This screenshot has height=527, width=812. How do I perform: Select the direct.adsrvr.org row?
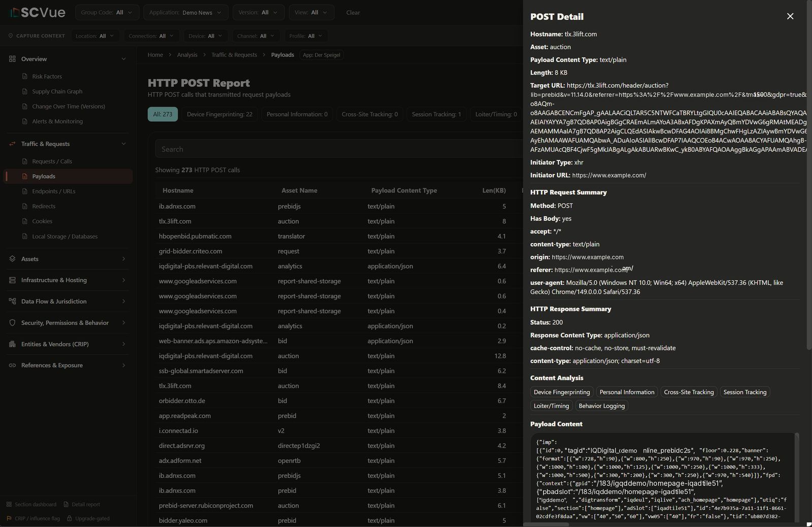pyautogui.click(x=339, y=446)
